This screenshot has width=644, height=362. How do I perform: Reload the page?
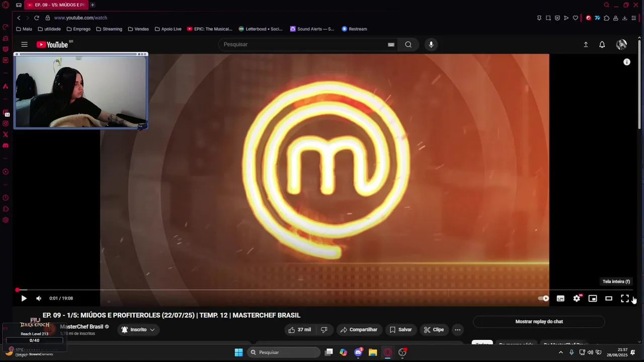(x=36, y=18)
